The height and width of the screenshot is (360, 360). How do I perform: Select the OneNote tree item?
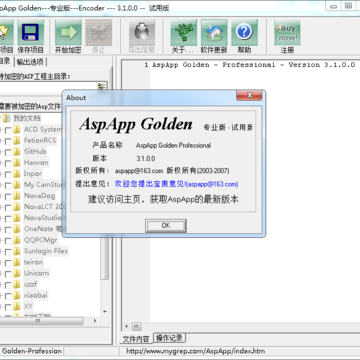pos(43,229)
